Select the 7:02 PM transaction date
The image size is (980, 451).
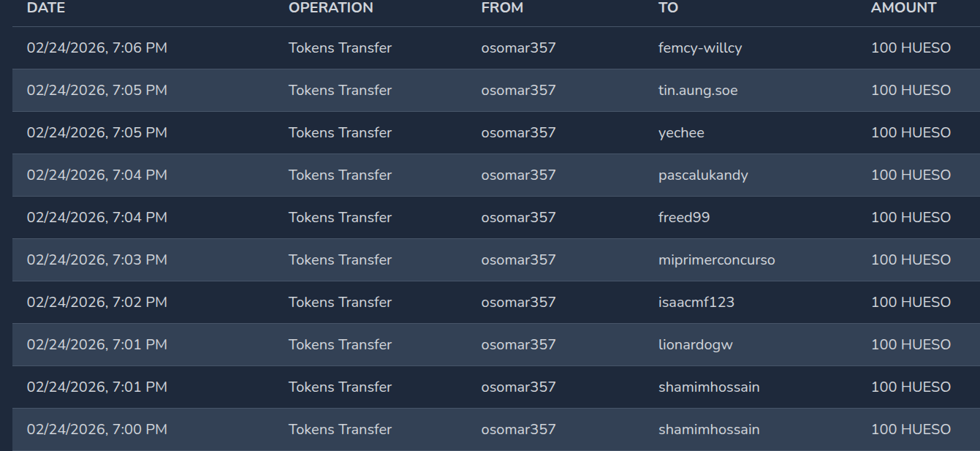tap(97, 303)
